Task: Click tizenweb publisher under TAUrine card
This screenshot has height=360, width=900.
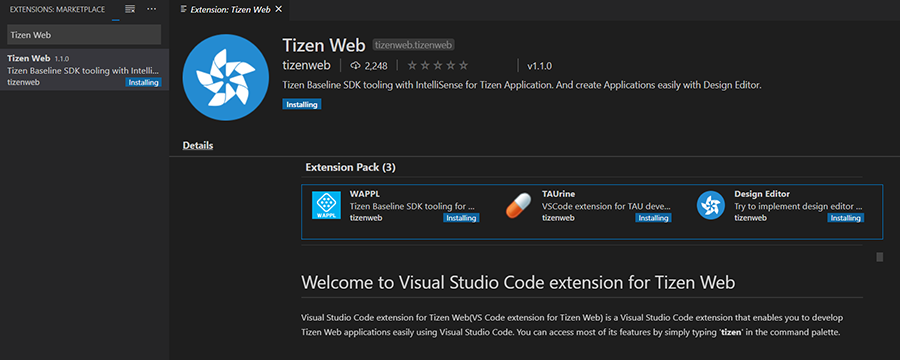Action: click(x=558, y=218)
